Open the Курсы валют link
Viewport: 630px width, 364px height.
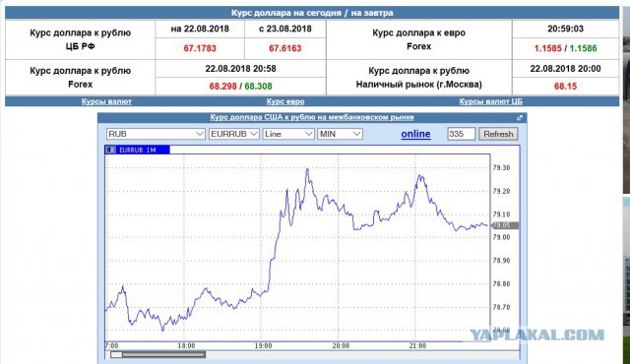(106, 101)
